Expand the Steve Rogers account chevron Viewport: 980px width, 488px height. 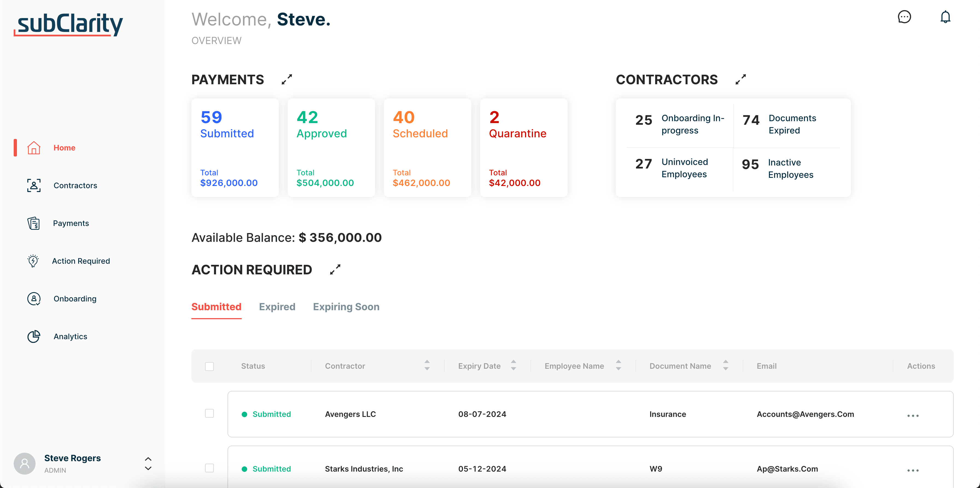pos(148,464)
